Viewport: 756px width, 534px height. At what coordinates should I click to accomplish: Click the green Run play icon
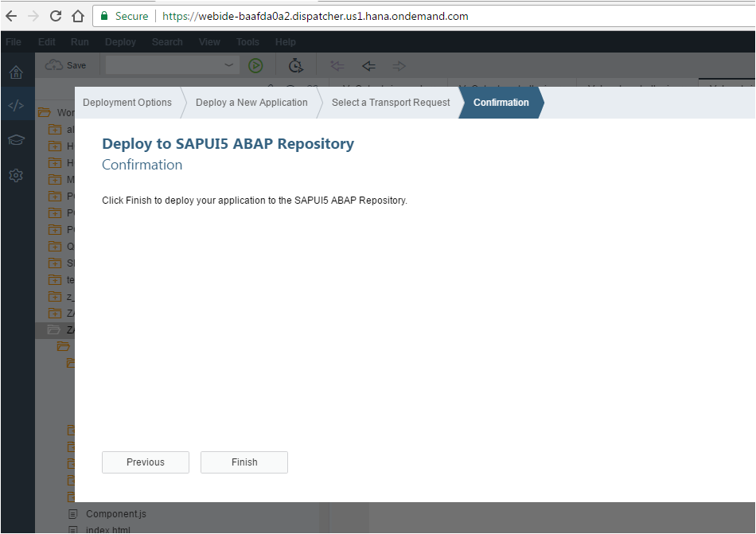(x=255, y=65)
